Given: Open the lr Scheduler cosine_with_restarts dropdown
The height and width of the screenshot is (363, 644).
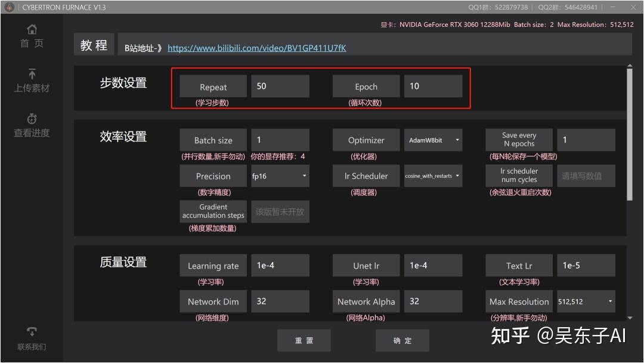Looking at the screenshot, I should coord(433,176).
